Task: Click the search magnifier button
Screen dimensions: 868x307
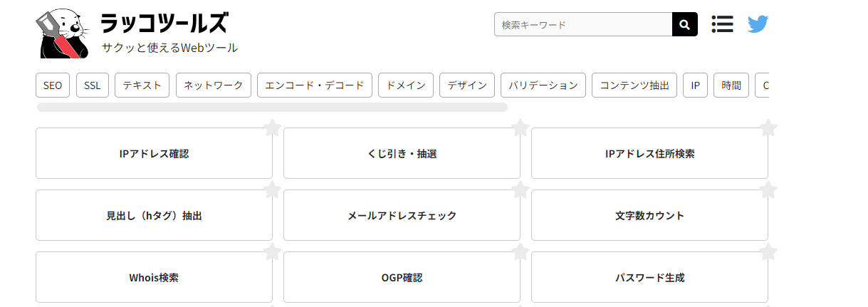Action: [x=684, y=25]
